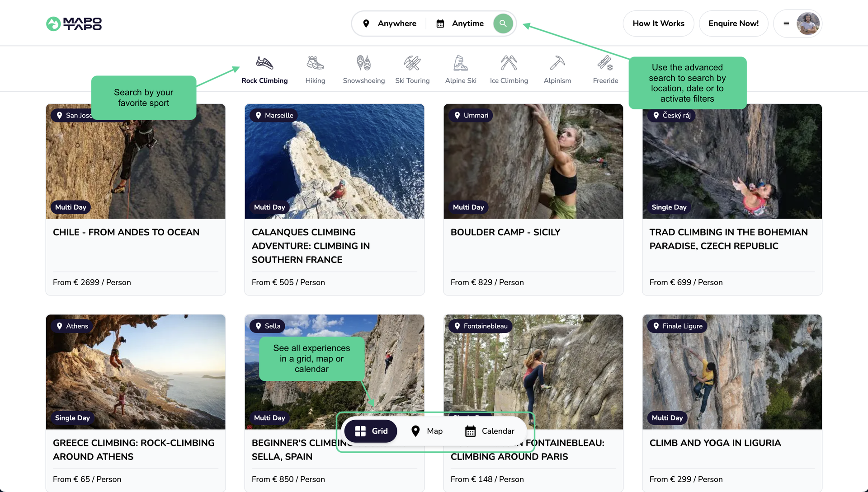Click the How It Works button
The height and width of the screenshot is (492, 868).
point(658,23)
